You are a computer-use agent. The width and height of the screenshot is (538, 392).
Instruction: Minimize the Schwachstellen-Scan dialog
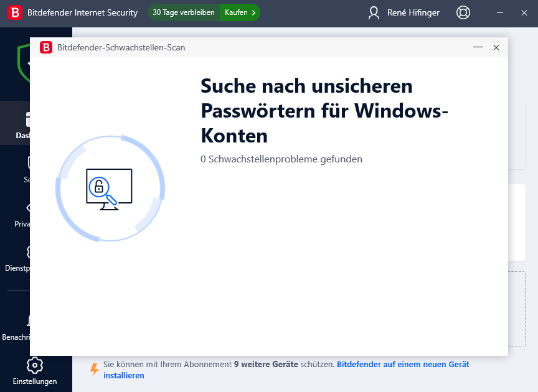point(478,47)
